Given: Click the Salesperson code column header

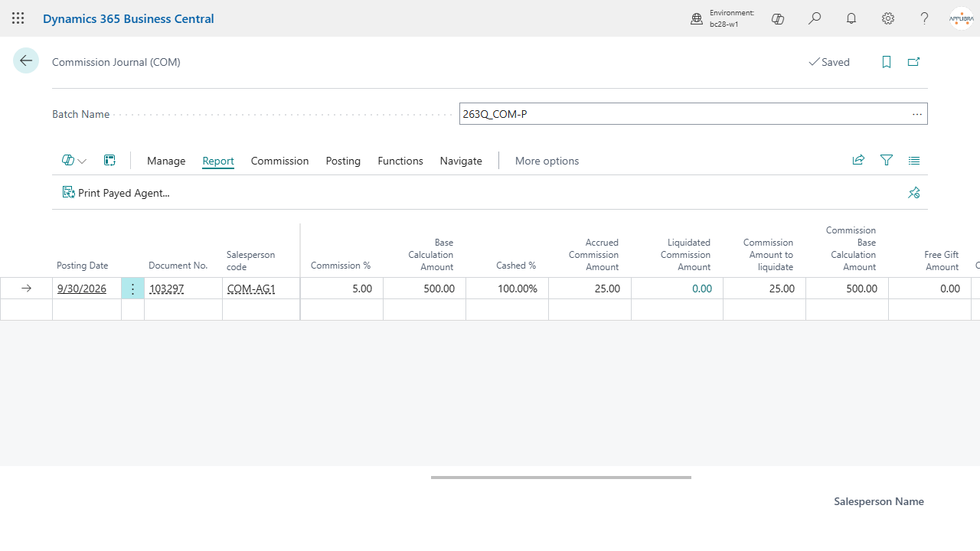Looking at the screenshot, I should 250,261.
